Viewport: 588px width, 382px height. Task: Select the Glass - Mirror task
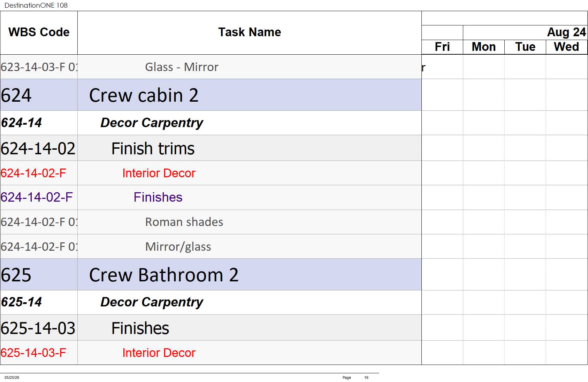182,67
